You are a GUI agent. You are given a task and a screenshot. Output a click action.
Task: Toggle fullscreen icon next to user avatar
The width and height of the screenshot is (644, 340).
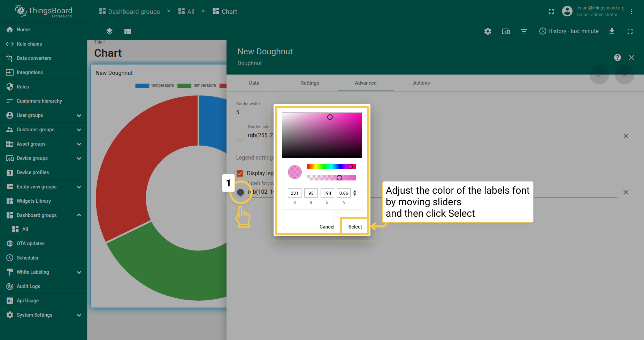coord(551,11)
